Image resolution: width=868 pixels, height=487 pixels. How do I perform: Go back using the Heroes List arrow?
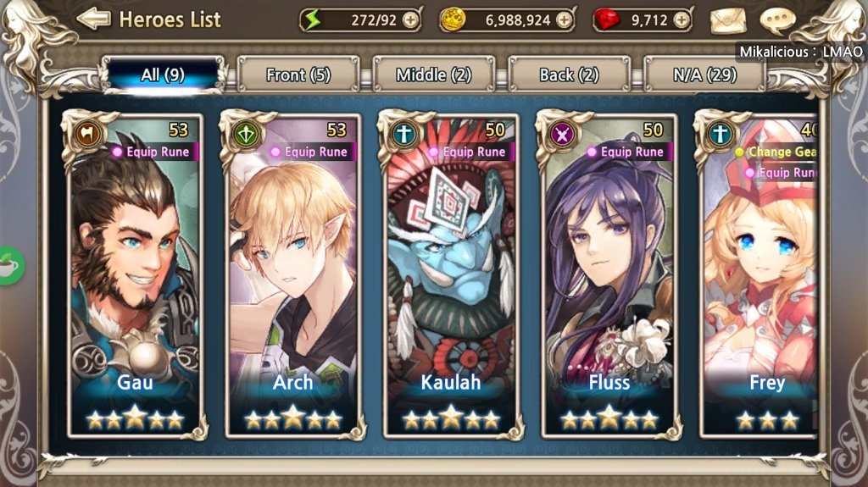click(x=93, y=19)
